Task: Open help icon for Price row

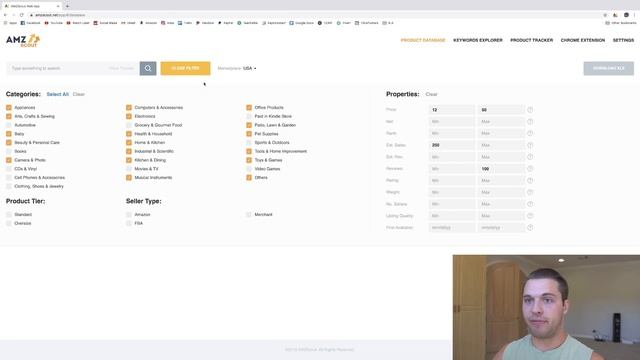Action: click(x=530, y=110)
